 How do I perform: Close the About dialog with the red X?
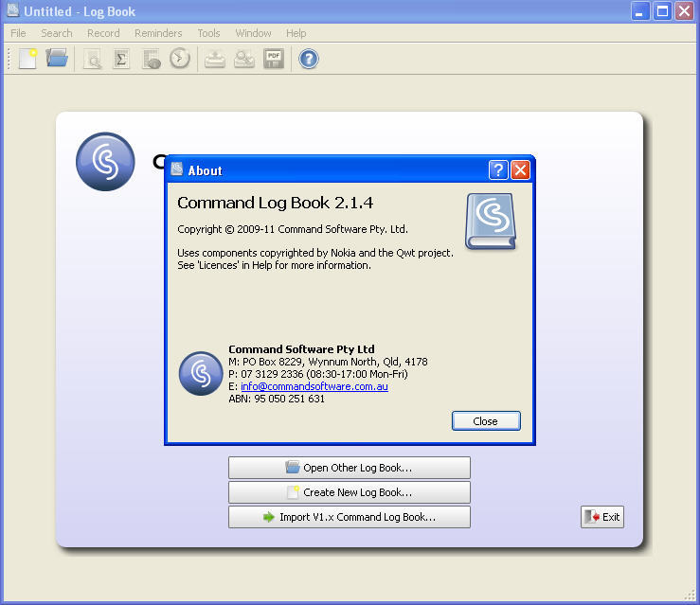(520, 170)
